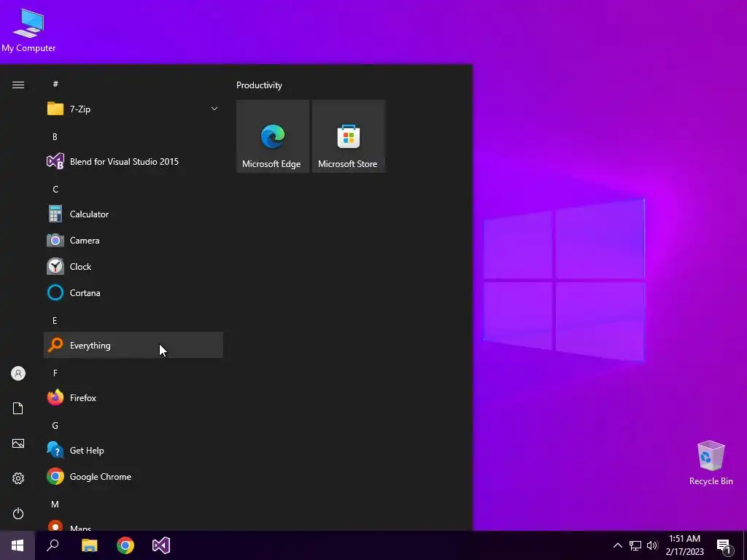Open the Recycle Bin on the desktop

(x=711, y=463)
